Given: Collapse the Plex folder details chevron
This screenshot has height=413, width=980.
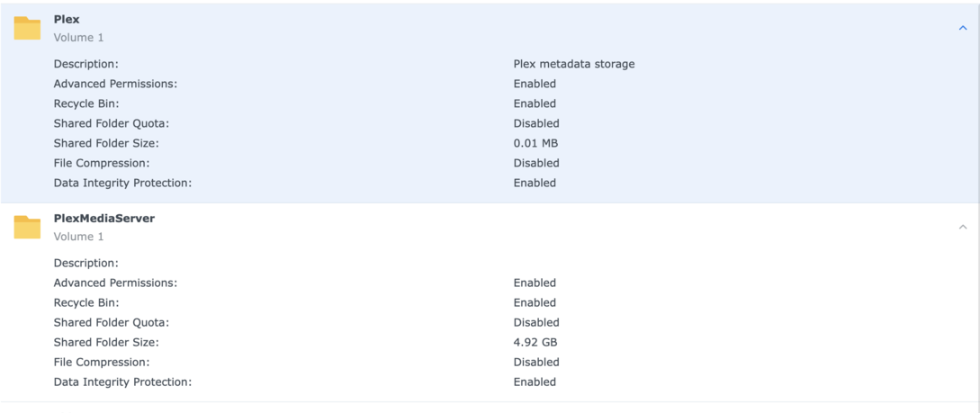Looking at the screenshot, I should (x=962, y=28).
